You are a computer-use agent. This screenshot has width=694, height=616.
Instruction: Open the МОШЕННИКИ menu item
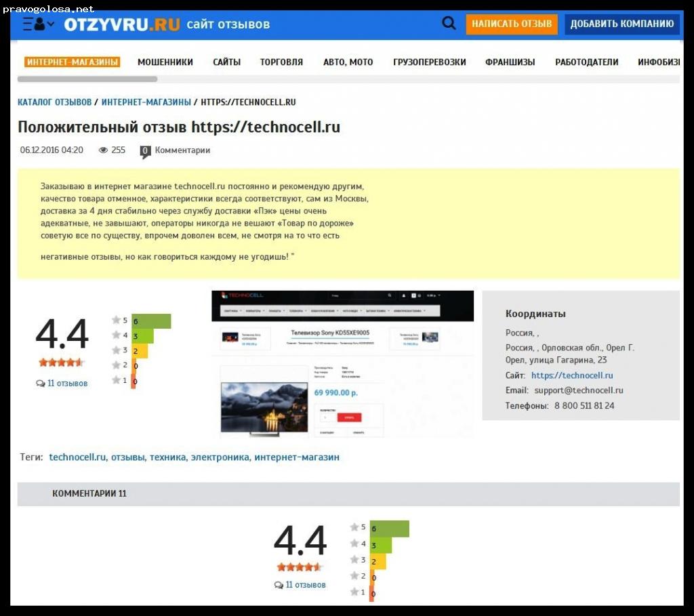tap(165, 62)
